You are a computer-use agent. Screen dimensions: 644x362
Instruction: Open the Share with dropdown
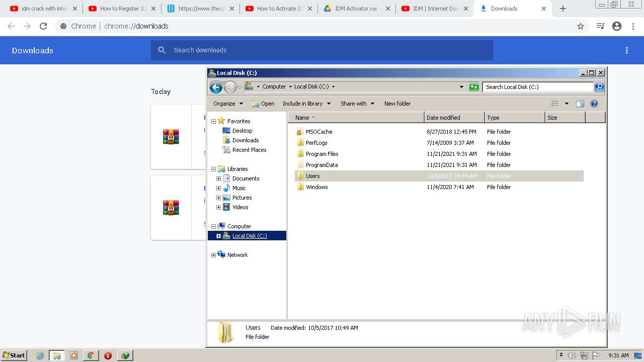(357, 104)
